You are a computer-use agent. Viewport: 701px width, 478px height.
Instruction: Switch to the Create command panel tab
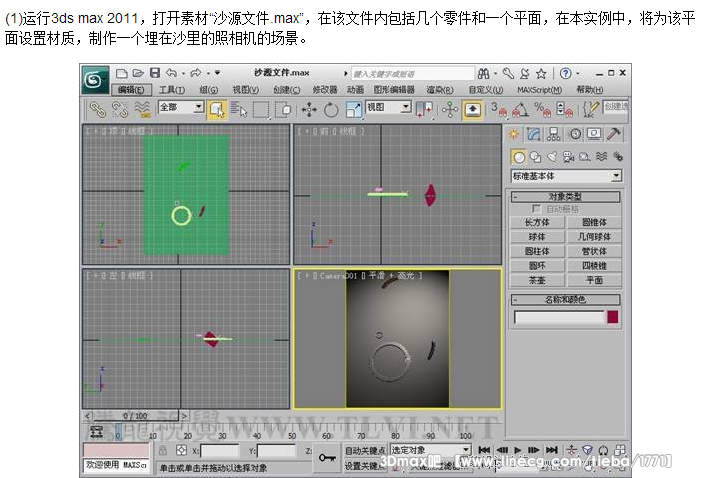click(x=514, y=134)
